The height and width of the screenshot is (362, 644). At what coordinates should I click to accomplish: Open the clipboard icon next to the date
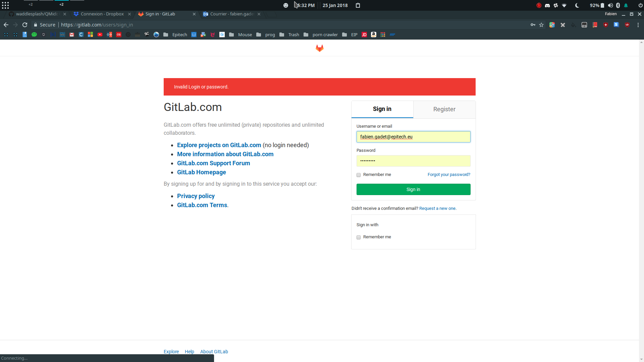(358, 5)
